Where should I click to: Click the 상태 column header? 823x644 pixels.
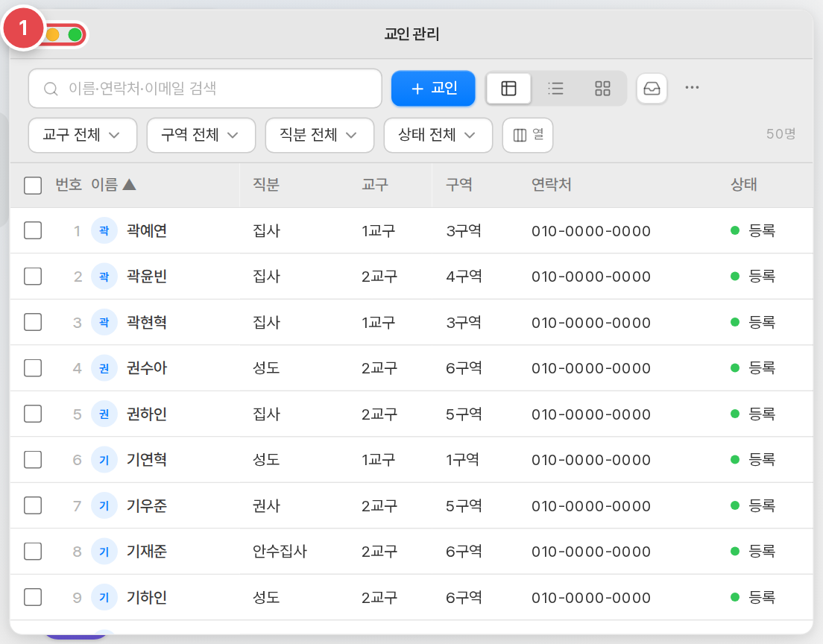tap(744, 185)
